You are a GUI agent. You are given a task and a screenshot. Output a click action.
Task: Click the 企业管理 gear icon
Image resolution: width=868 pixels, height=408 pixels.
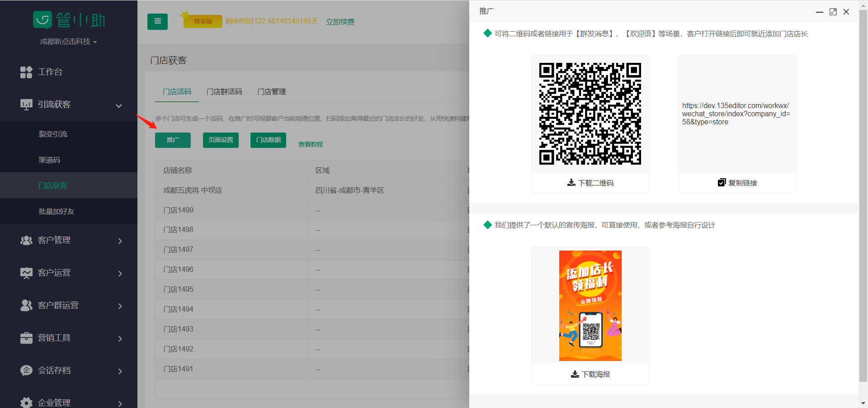pyautogui.click(x=26, y=403)
